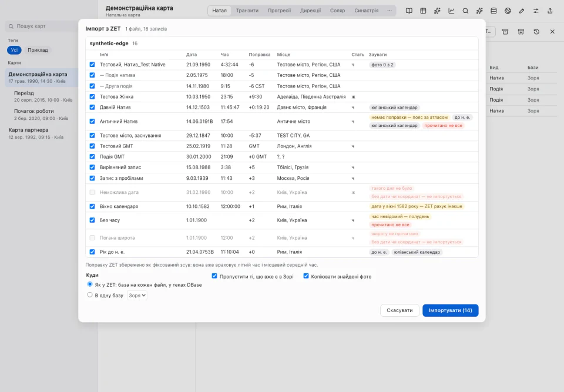Uncheck the Подія натива row checkbox
The width and height of the screenshot is (564, 392).
click(92, 75)
